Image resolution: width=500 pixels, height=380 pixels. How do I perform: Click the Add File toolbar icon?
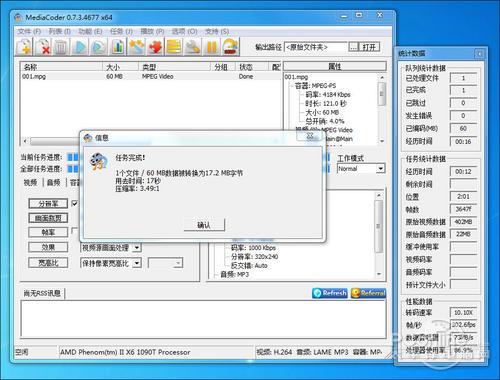[24, 47]
